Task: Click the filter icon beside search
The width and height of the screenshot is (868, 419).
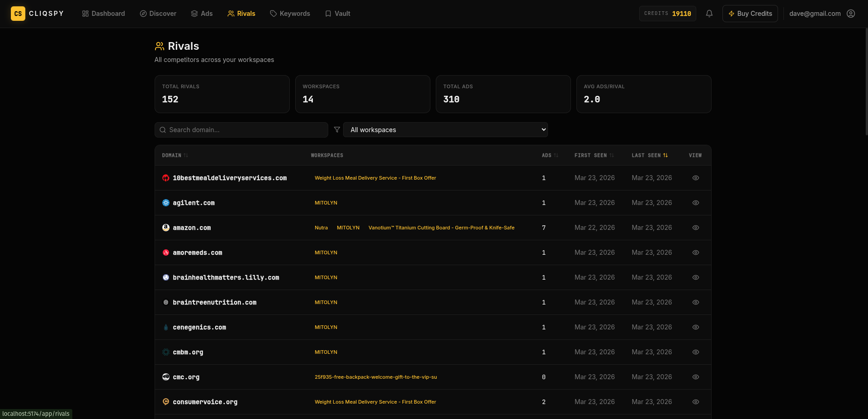Action: (337, 130)
